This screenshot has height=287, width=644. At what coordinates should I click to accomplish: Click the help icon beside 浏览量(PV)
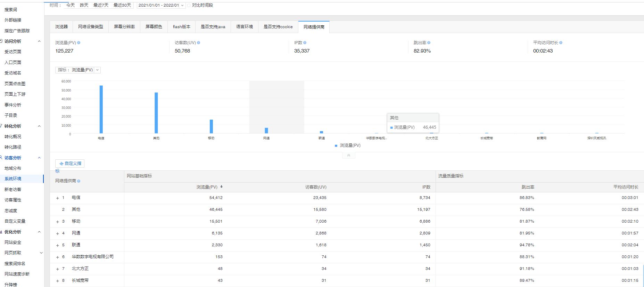pyautogui.click(x=79, y=43)
